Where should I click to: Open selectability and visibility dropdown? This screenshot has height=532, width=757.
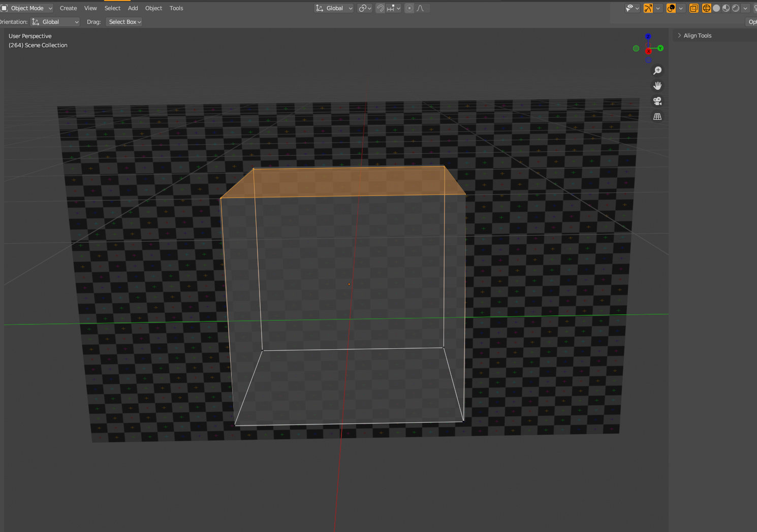[x=632, y=8]
